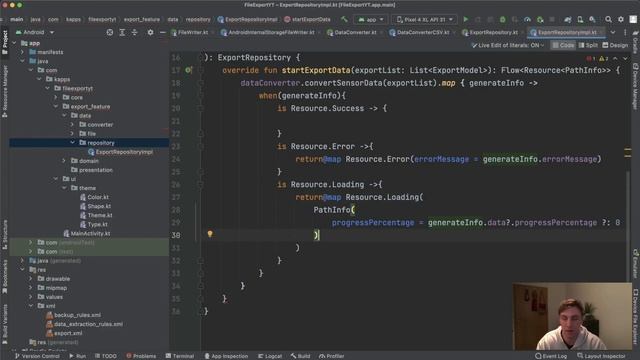This screenshot has width=640, height=360.
Task: Switch to AndroidInternalStorageFileWriter.kt tab
Action: 268,32
